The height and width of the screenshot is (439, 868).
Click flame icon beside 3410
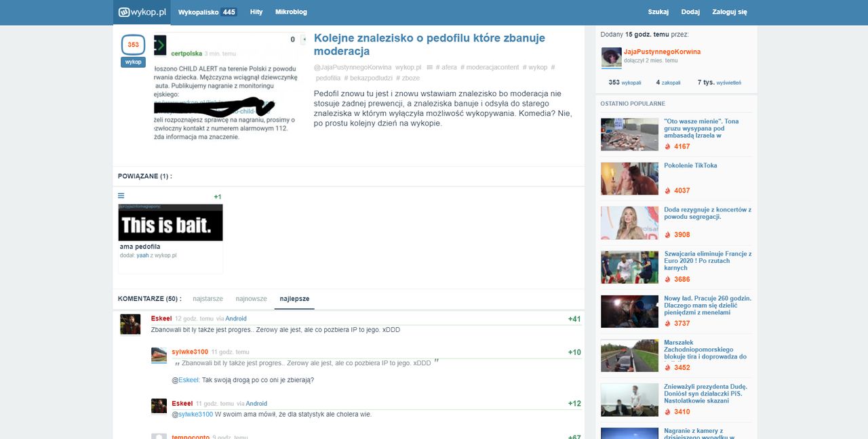pos(667,411)
